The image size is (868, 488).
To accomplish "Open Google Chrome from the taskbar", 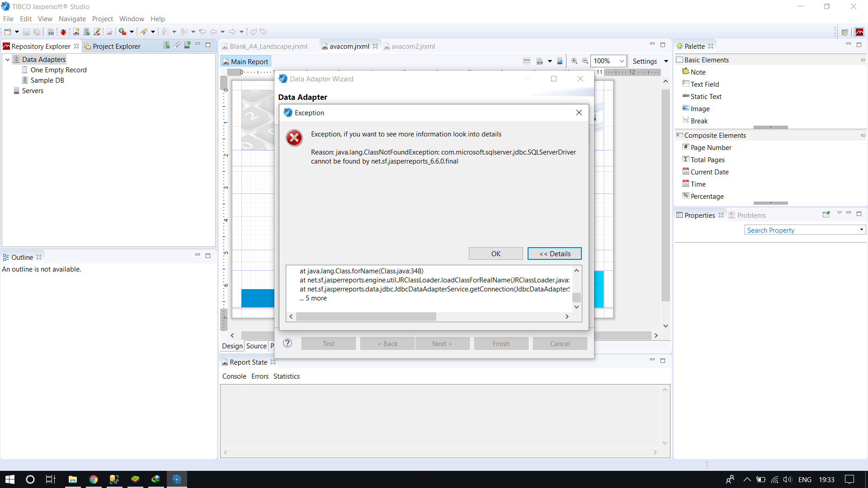I will (94, 479).
